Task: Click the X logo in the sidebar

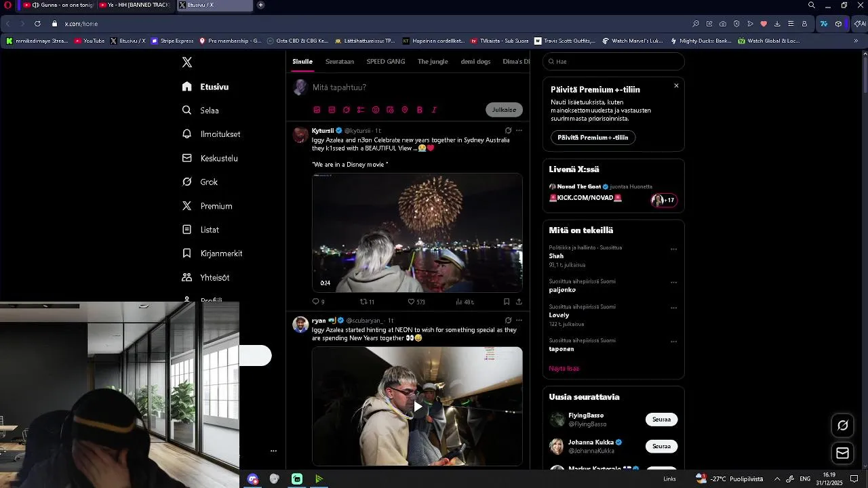Action: point(187,62)
